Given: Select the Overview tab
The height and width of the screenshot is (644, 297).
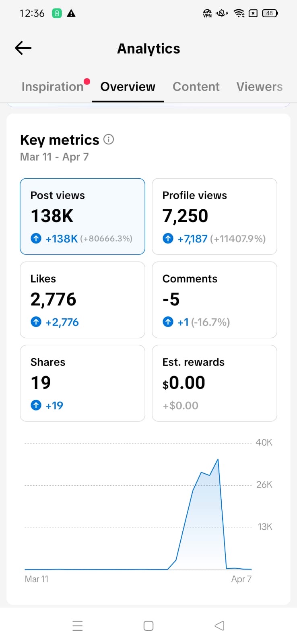Looking at the screenshot, I should pos(128,87).
